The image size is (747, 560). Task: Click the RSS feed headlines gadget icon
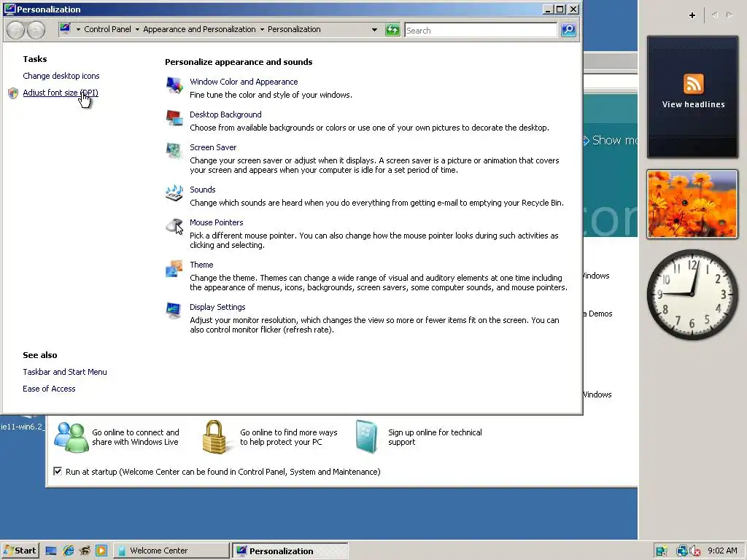click(693, 85)
